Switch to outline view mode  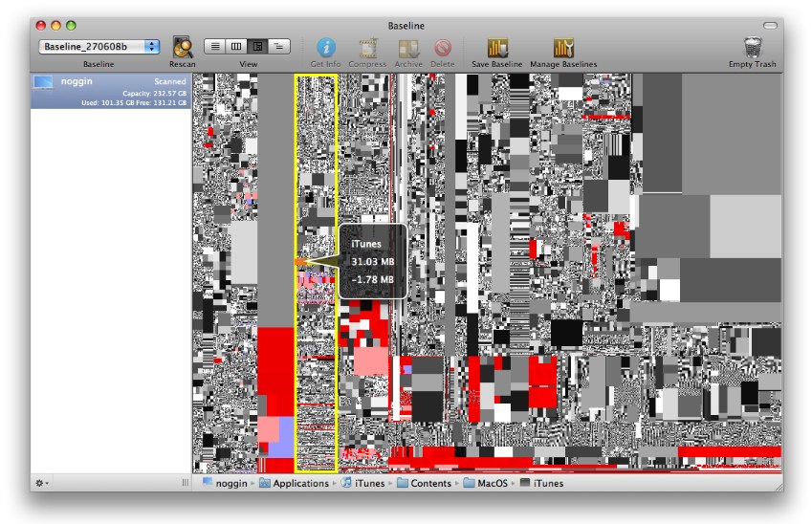tap(279, 46)
